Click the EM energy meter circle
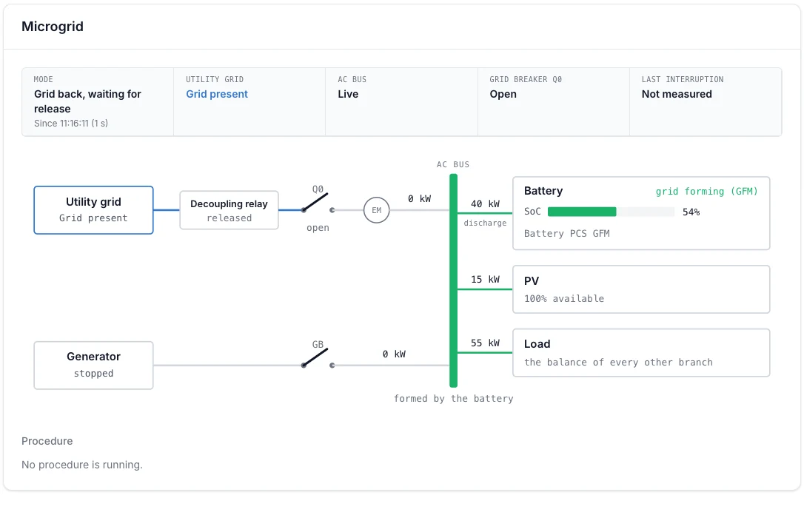This screenshot has width=804, height=532. tap(376, 210)
